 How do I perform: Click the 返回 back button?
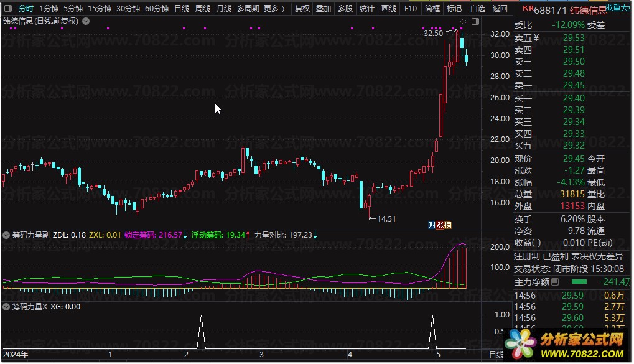pos(500,9)
